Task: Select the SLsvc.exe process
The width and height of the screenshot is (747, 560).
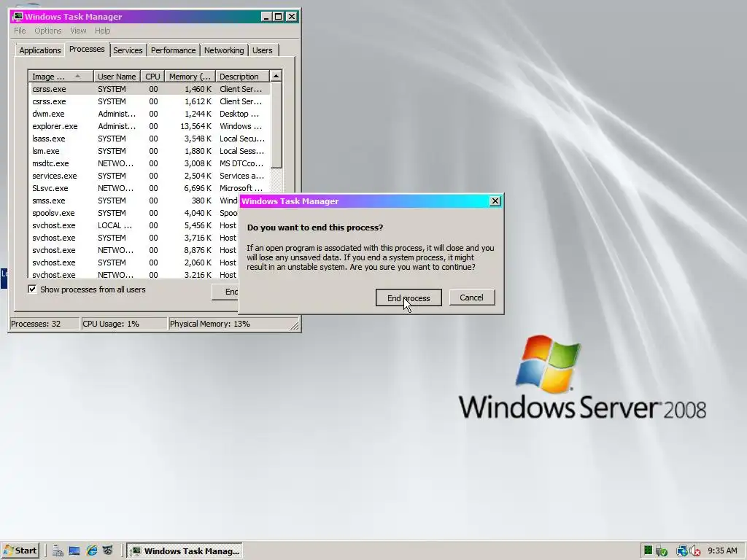Action: point(149,188)
